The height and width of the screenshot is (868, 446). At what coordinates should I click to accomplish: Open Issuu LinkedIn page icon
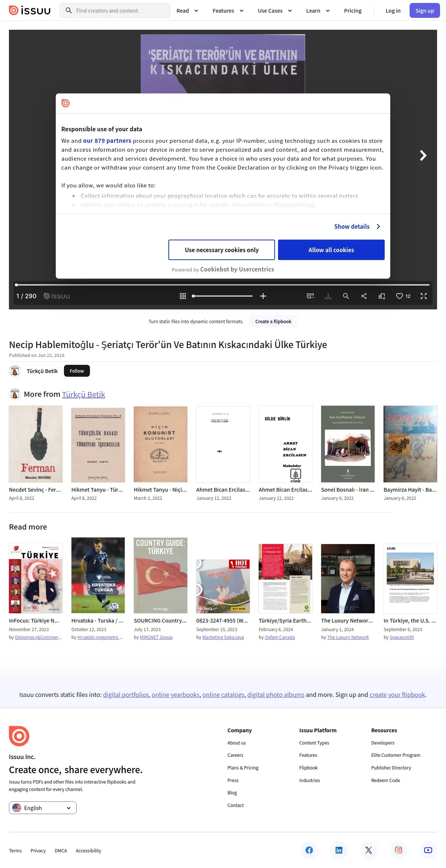(339, 850)
